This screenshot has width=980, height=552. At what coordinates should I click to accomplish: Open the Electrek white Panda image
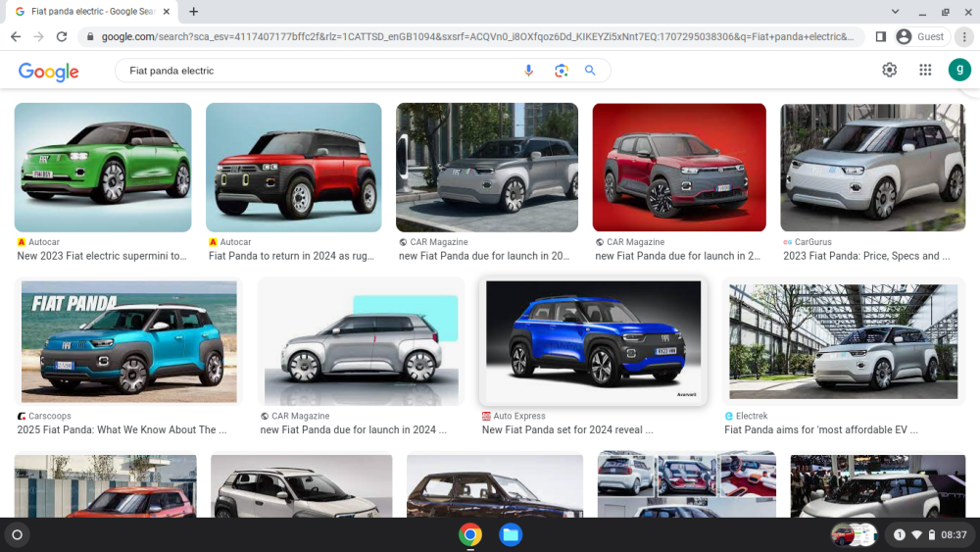[843, 341]
